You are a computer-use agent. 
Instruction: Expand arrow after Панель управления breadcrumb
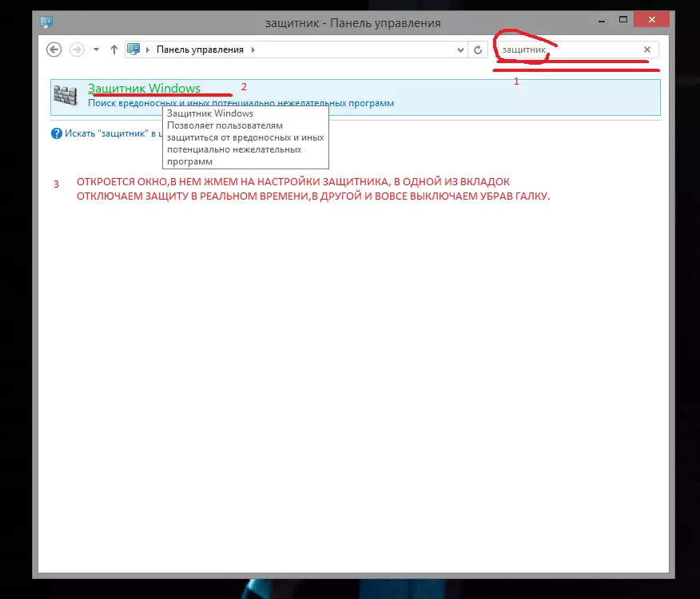253,50
